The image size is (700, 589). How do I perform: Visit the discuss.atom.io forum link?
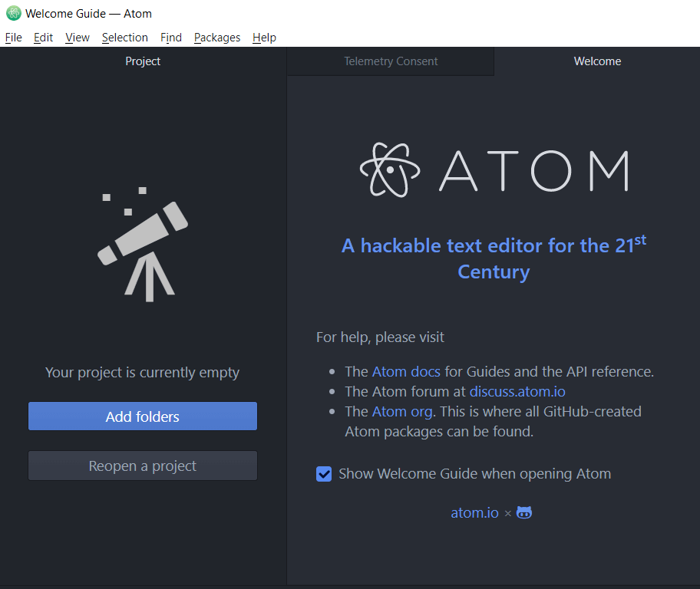pos(517,392)
